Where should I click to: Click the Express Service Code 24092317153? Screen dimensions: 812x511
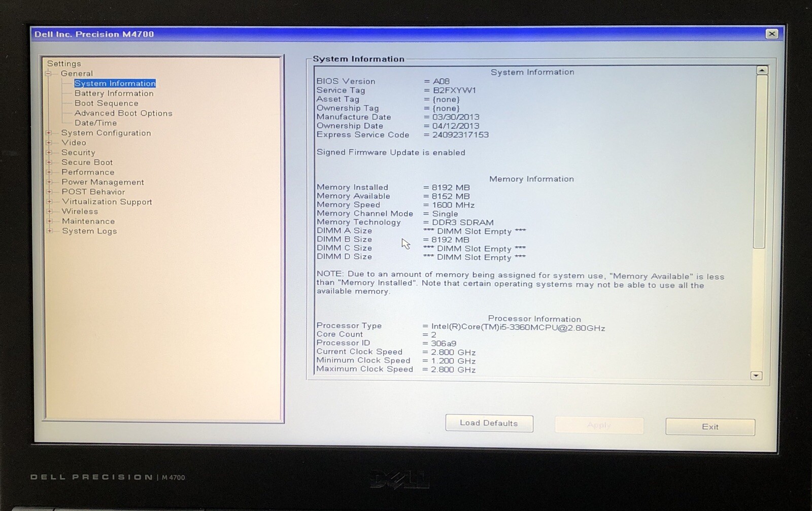pos(460,135)
